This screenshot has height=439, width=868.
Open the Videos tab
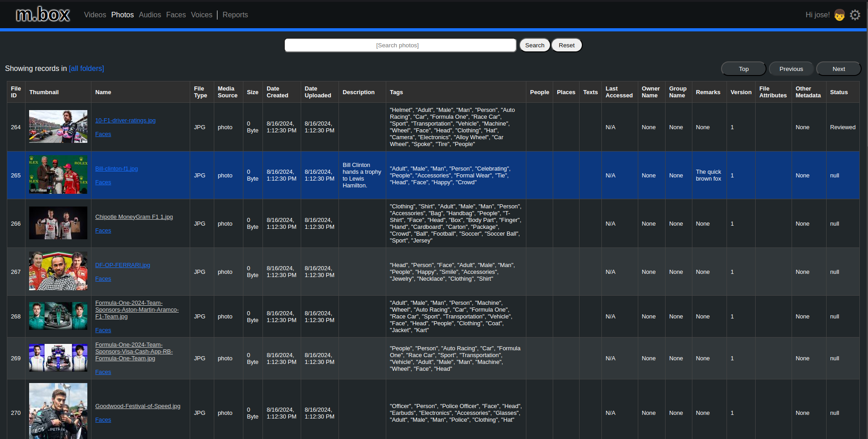95,15
